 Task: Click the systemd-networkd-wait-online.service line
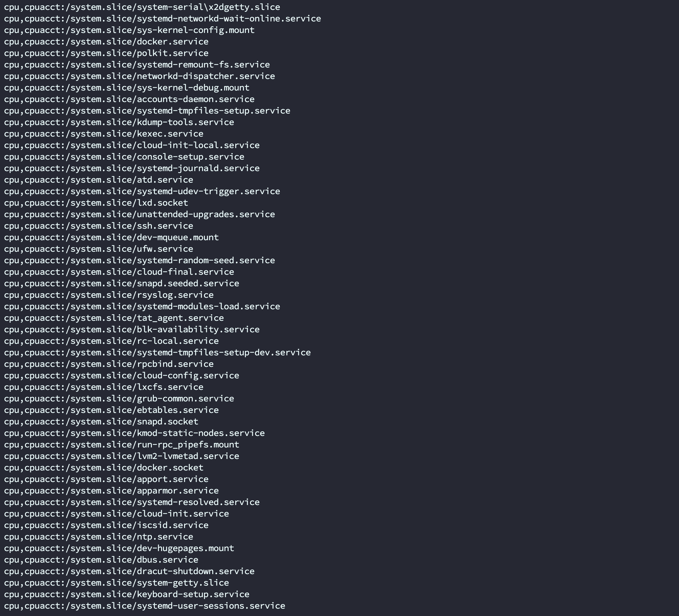tap(162, 19)
